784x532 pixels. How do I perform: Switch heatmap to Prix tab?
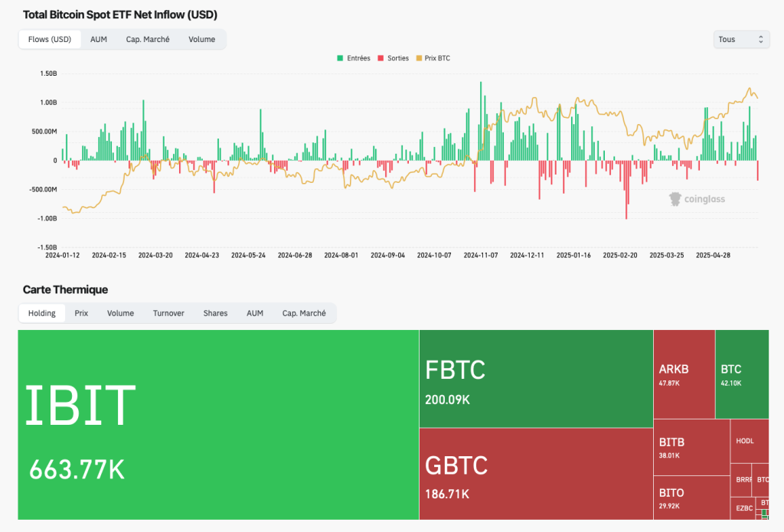(81, 314)
